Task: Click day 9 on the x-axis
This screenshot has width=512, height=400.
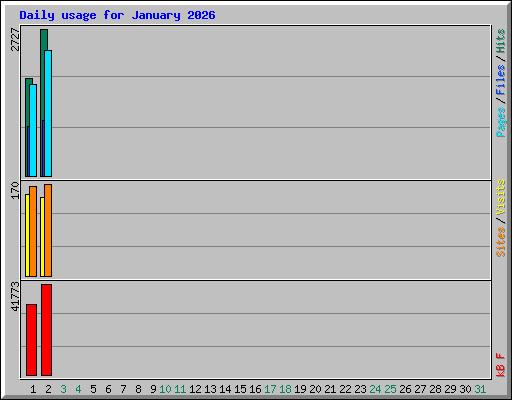Action: click(x=153, y=389)
